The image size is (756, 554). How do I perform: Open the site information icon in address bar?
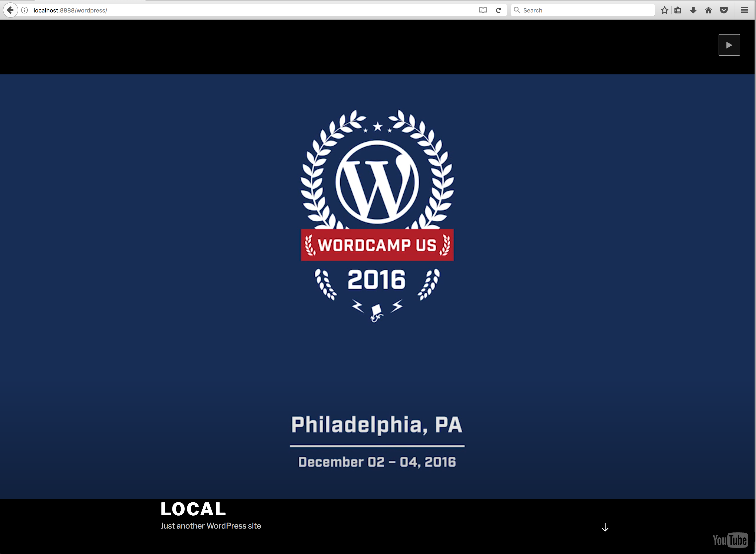pyautogui.click(x=24, y=10)
